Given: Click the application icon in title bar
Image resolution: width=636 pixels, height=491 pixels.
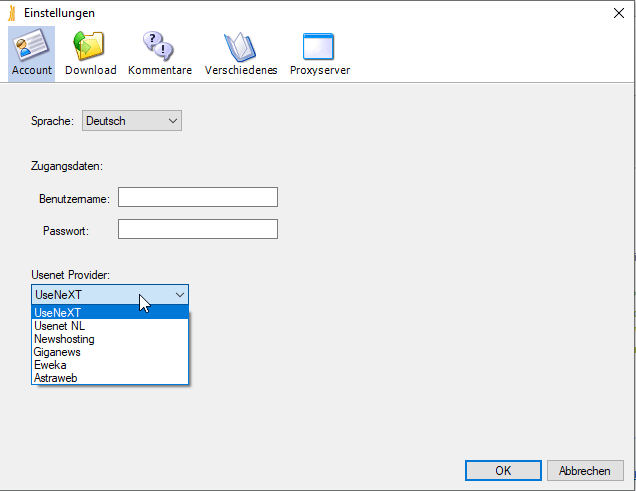Looking at the screenshot, I should click(x=12, y=13).
